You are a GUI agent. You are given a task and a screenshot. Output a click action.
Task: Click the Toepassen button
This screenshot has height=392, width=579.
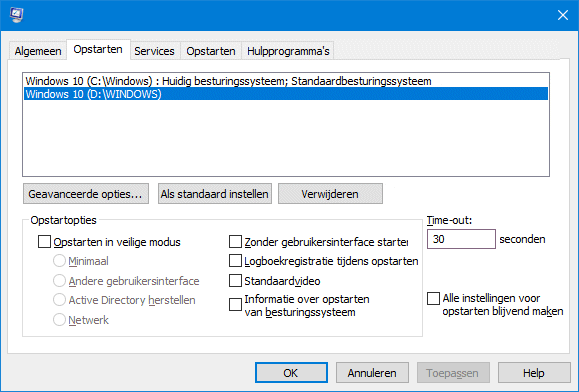point(453,373)
